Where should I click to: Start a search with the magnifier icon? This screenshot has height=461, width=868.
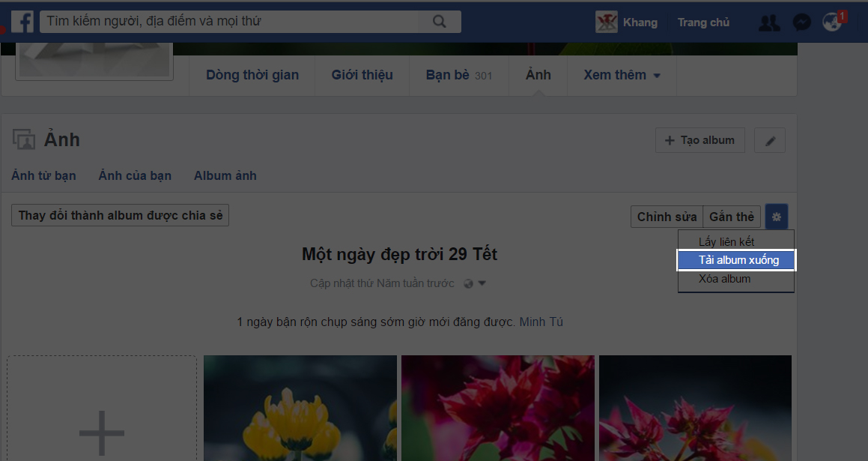click(439, 21)
